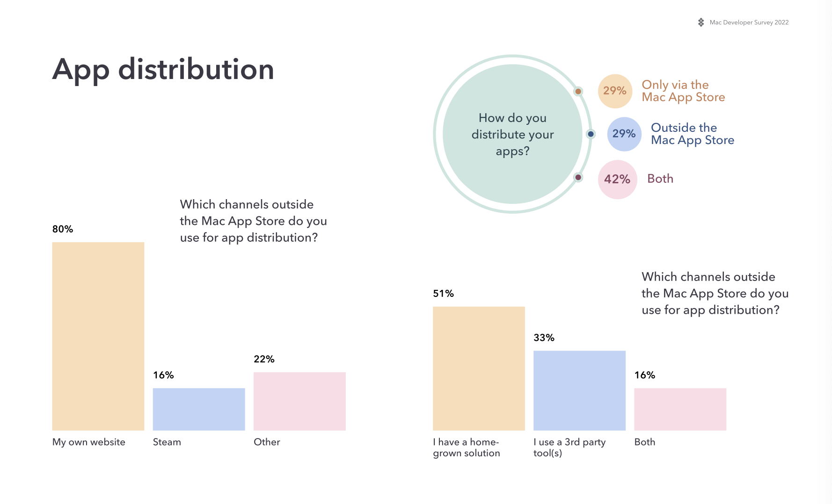Click the "Outside the Mac App Store" label

692,134
